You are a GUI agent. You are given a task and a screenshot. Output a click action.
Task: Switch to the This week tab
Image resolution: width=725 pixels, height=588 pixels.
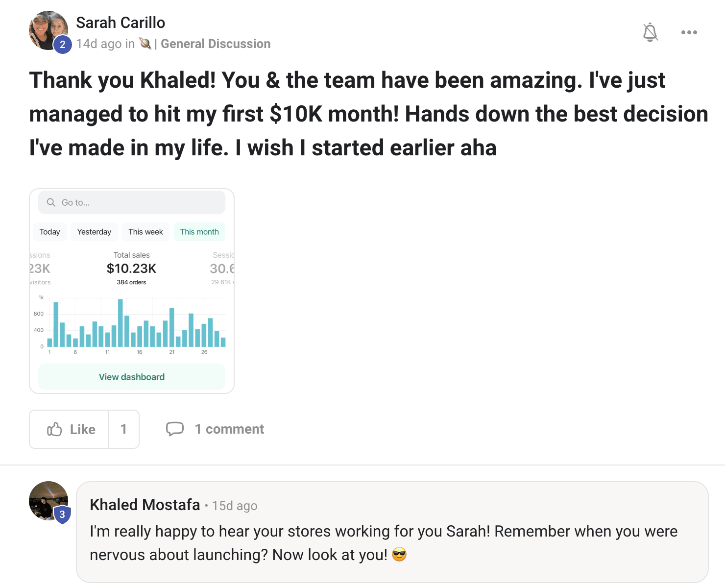[145, 232]
